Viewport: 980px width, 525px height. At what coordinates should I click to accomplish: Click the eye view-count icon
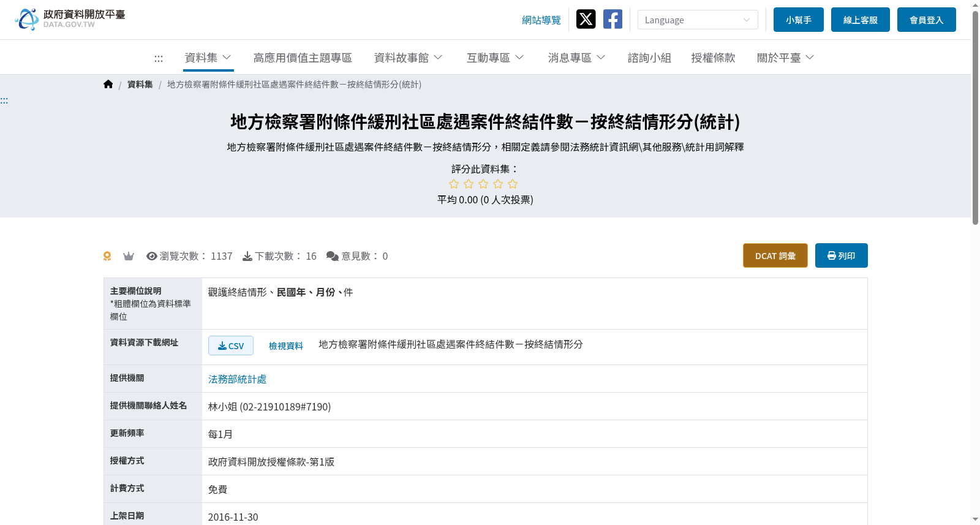tap(152, 256)
